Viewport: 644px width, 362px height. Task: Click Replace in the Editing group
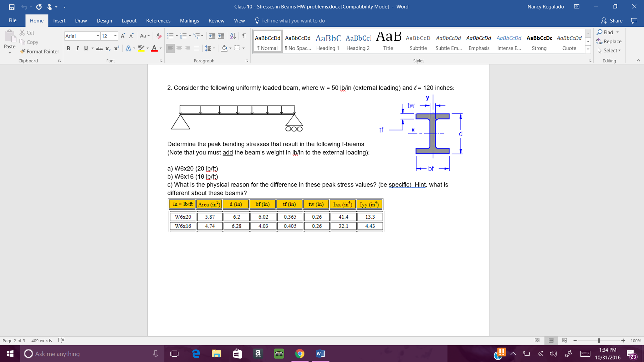point(610,41)
